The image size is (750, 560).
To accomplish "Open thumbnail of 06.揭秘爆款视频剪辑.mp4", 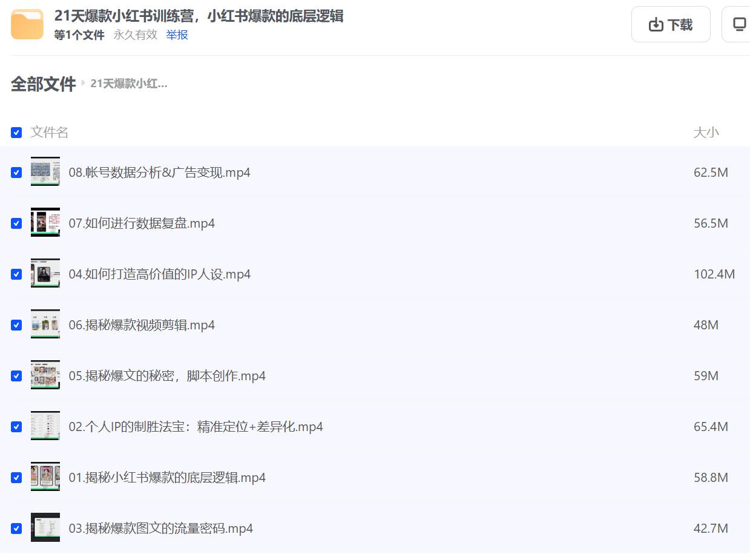I will click(45, 324).
